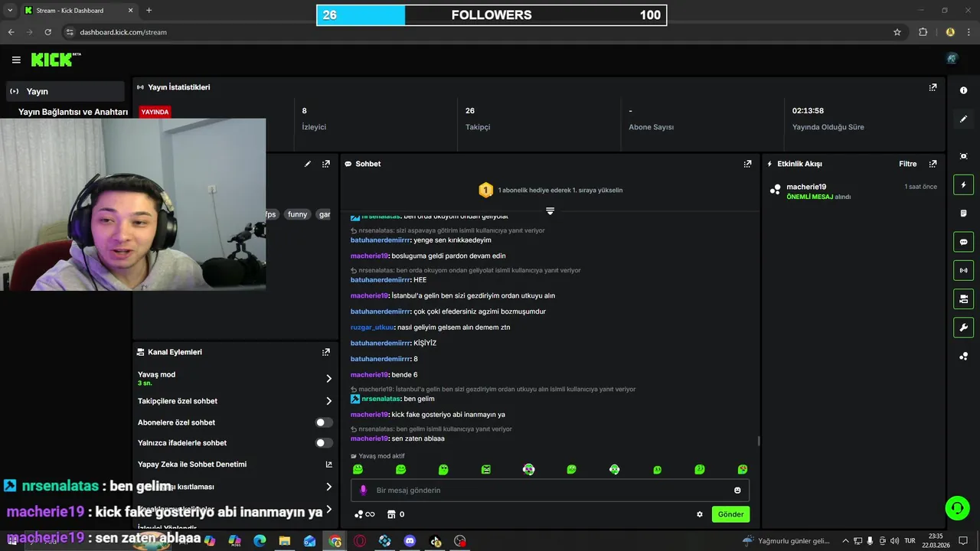Open the emoji picker in message box
Viewport: 980px width, 551px height.
point(737,490)
